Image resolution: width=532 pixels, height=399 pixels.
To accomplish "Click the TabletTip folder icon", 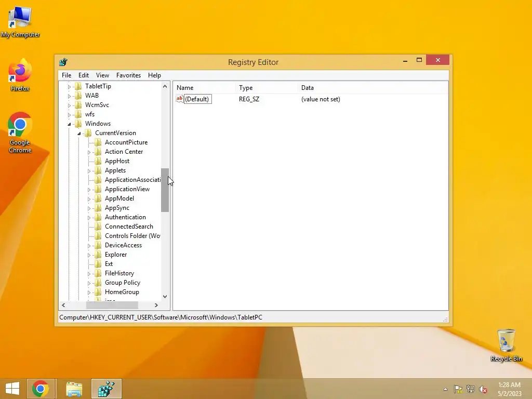I will pos(78,86).
